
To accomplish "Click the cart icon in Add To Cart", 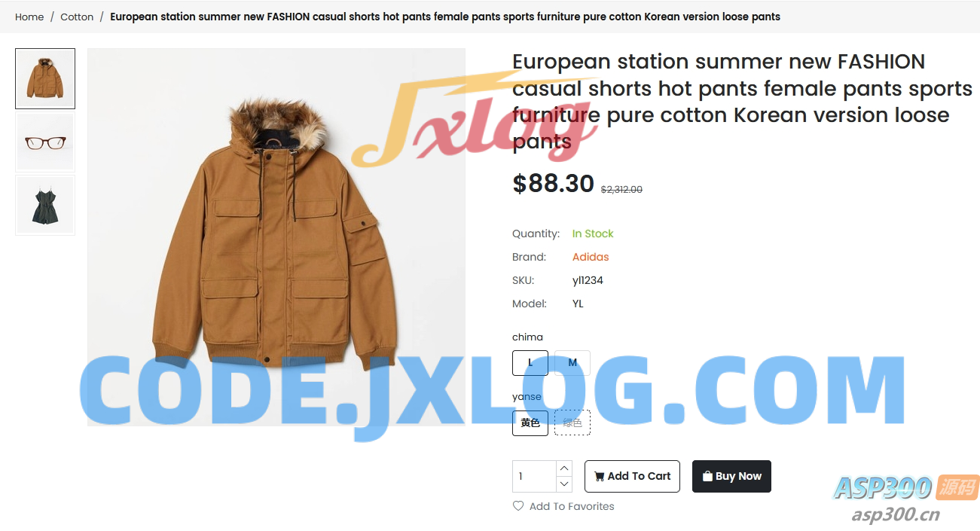I will (599, 476).
